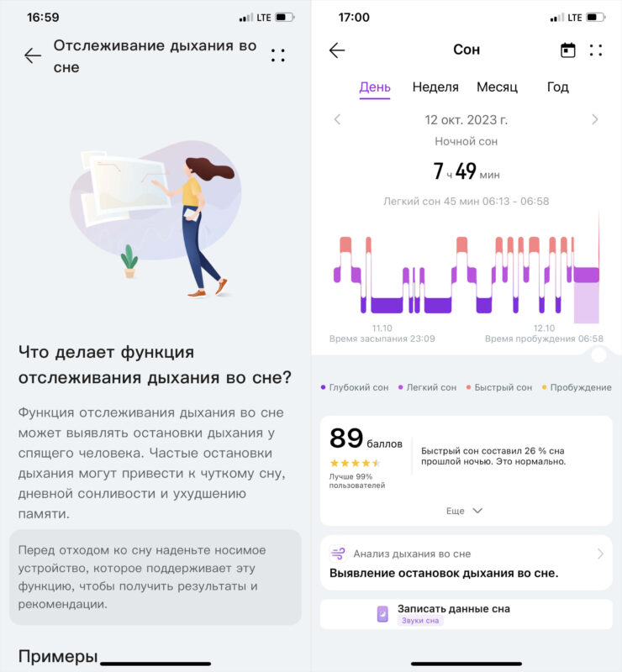Go back from breathing tracking screen
622x672 pixels.
[x=33, y=55]
